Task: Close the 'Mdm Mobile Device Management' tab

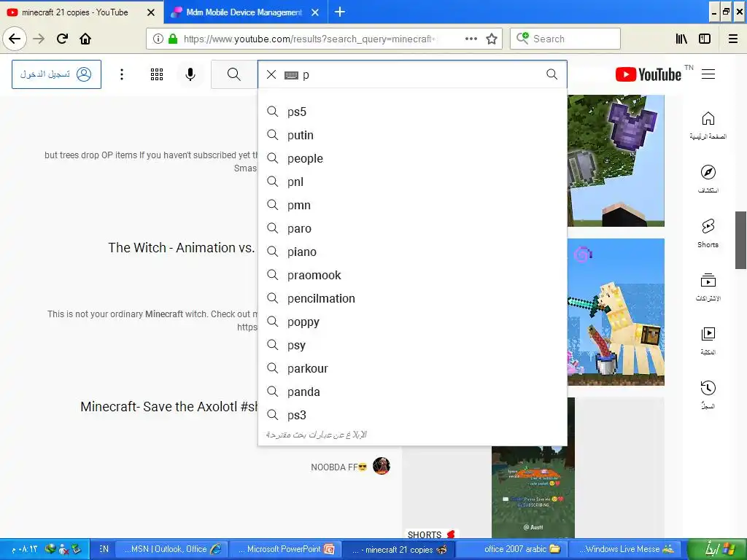Action: coord(315,12)
